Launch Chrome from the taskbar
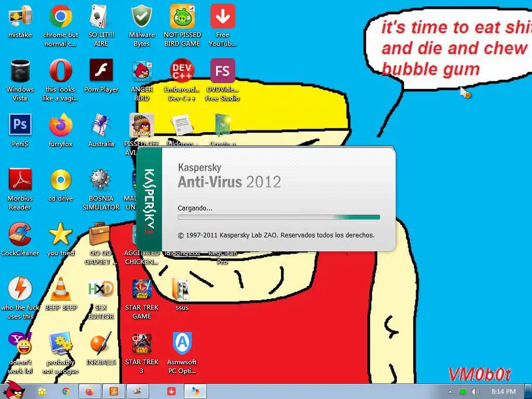This screenshot has height=399, width=532. pos(66,392)
